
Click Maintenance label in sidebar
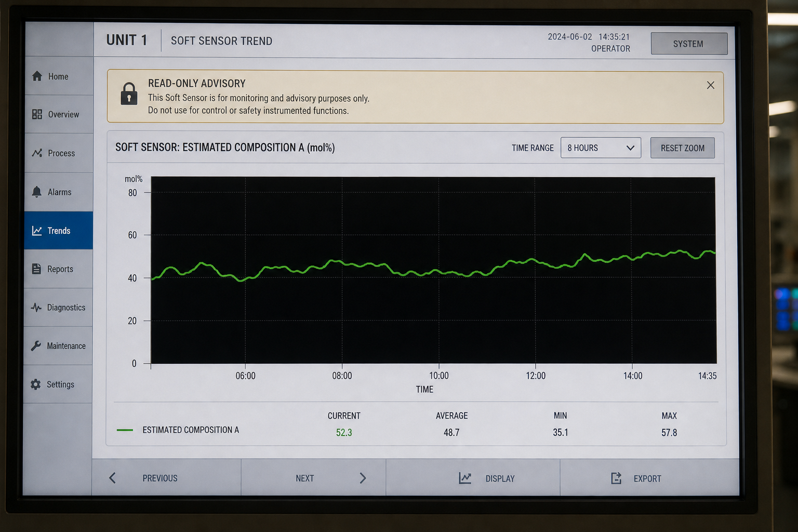(66, 346)
